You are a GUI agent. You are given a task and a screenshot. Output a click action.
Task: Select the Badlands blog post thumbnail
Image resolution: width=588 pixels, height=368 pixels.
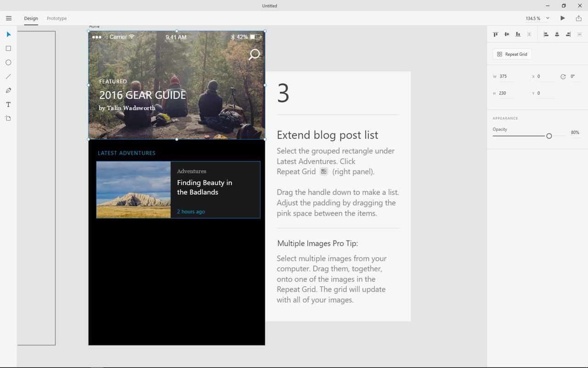tap(134, 190)
